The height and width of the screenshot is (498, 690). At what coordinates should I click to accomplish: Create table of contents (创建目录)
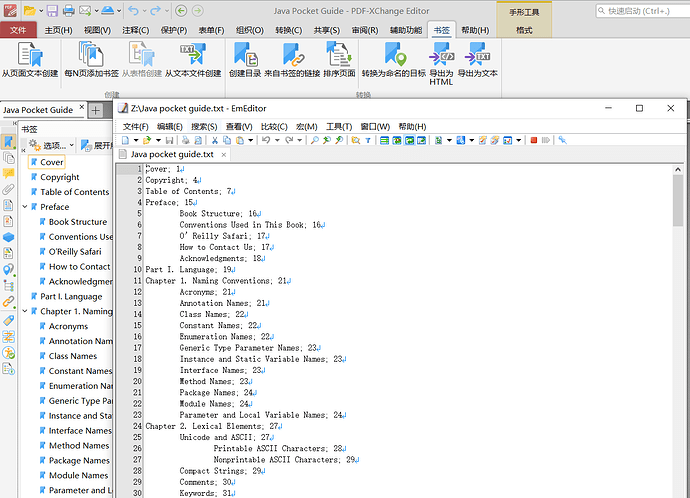tap(245, 60)
